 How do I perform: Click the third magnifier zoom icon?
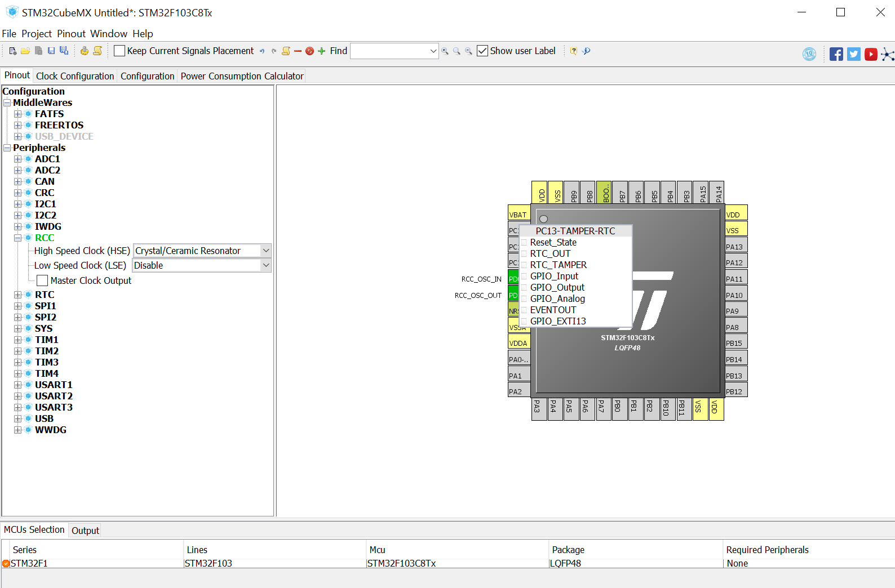tap(468, 51)
